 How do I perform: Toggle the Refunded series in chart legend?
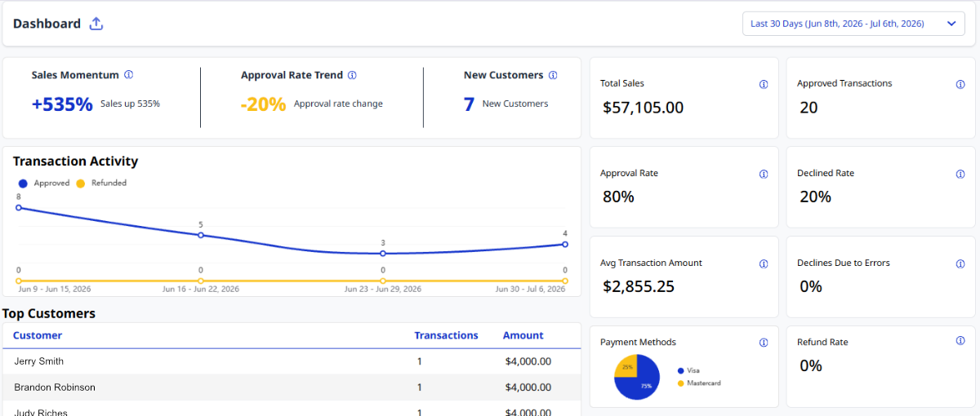point(101,184)
